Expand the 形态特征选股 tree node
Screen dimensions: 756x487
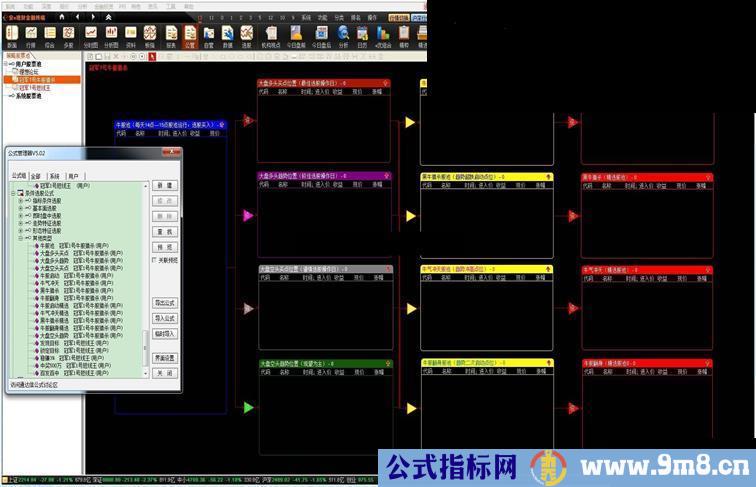(21, 230)
